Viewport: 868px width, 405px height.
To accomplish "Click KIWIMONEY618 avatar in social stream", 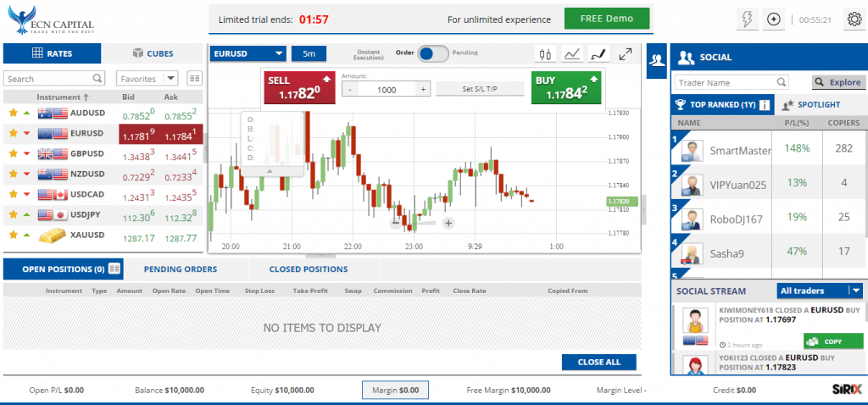I will point(693,321).
